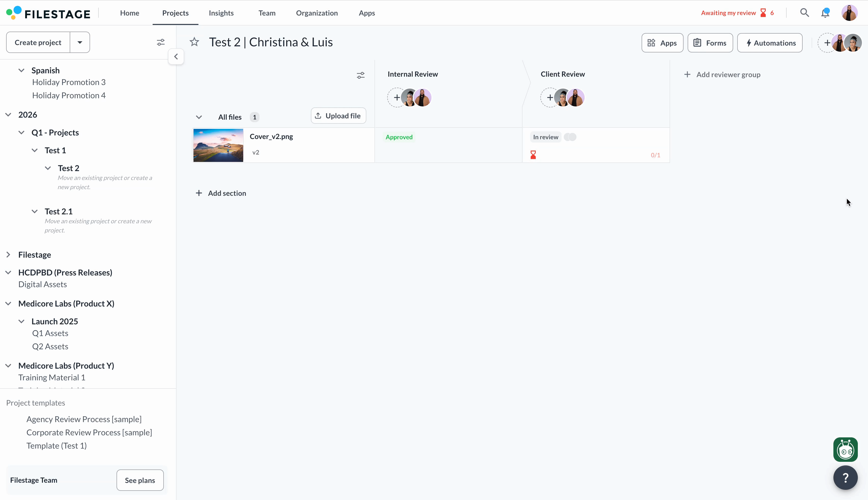868x500 pixels.
Task: Open the Automations button
Action: point(770,43)
